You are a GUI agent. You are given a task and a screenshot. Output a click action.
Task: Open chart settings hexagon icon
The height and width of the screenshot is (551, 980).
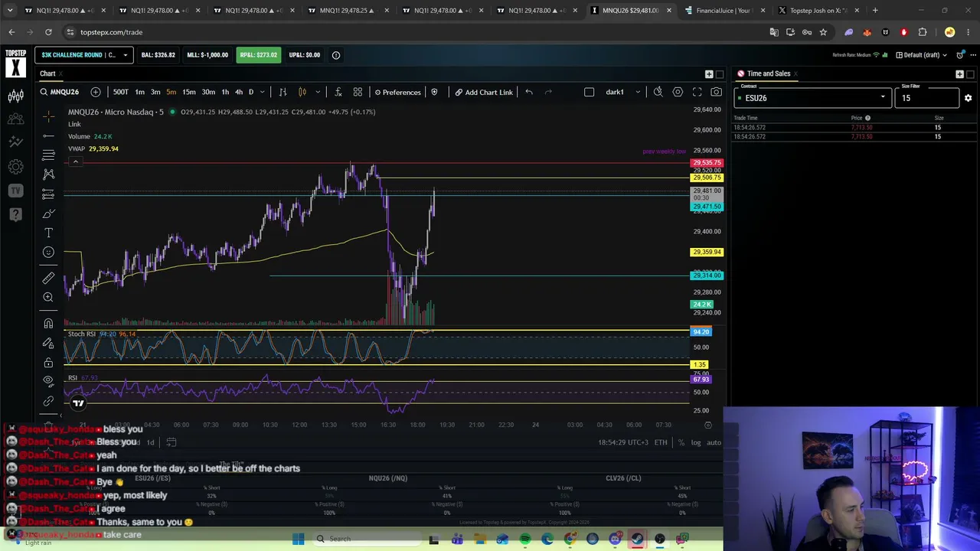click(678, 92)
